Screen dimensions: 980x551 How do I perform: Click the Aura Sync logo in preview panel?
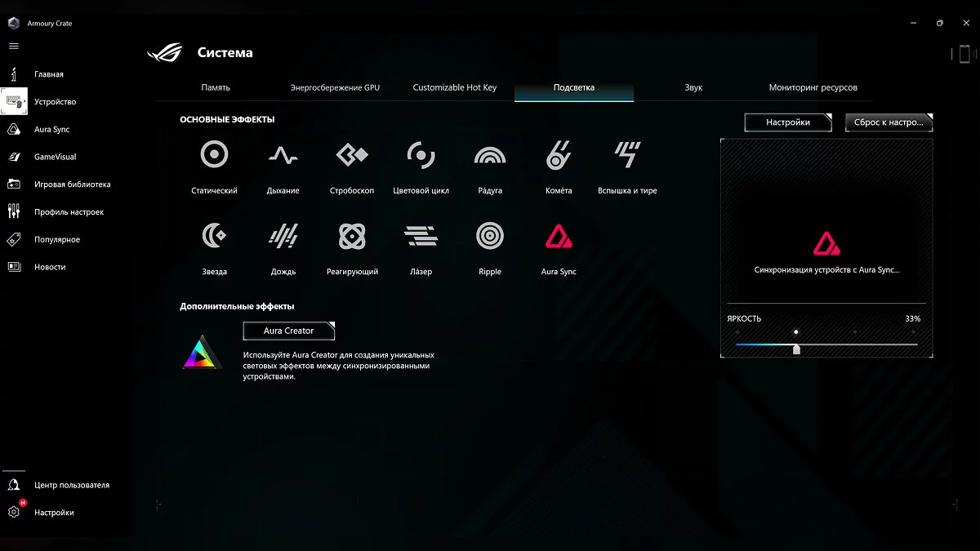click(x=827, y=244)
